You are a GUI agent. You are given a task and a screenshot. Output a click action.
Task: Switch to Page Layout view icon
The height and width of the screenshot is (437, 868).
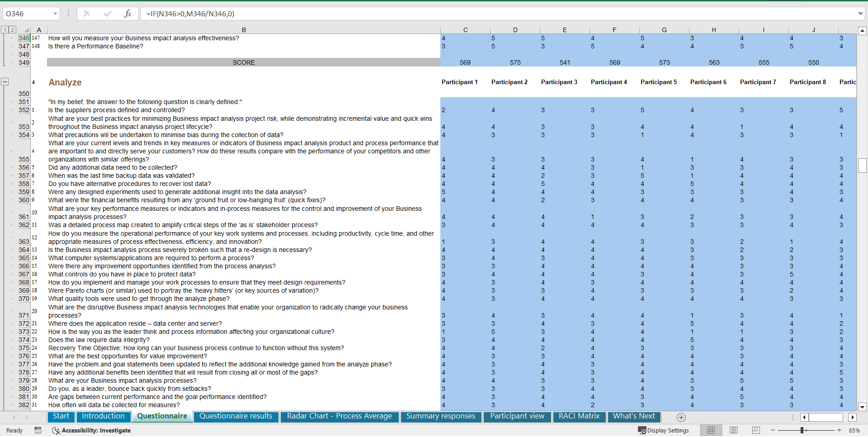pyautogui.click(x=733, y=430)
